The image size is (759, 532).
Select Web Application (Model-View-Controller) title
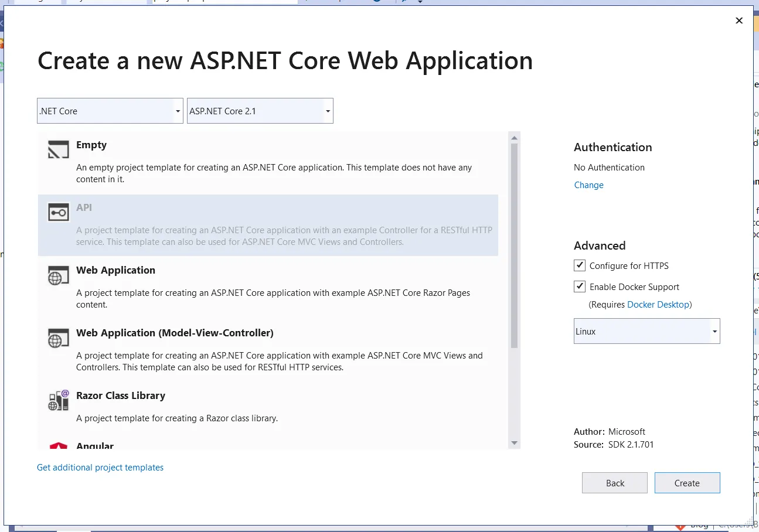(175, 333)
